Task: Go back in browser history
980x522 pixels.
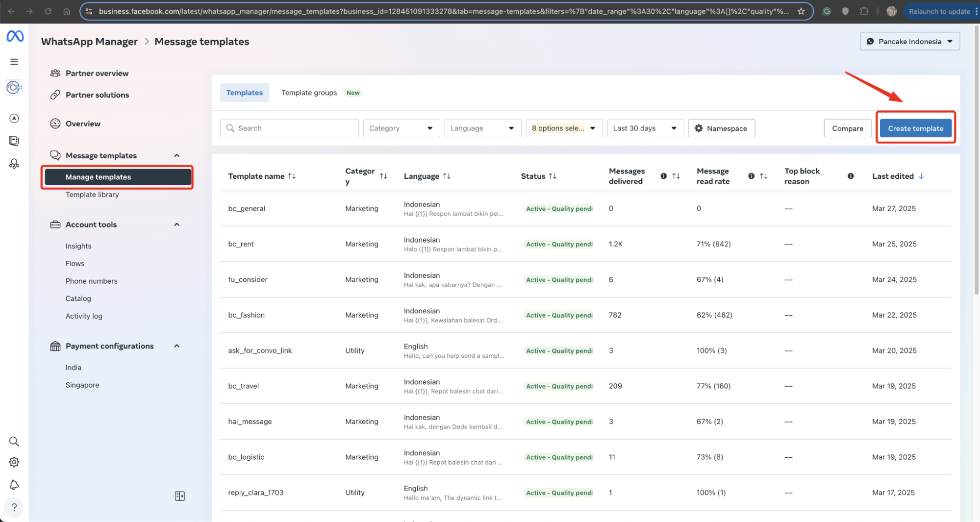Action: coord(11,11)
